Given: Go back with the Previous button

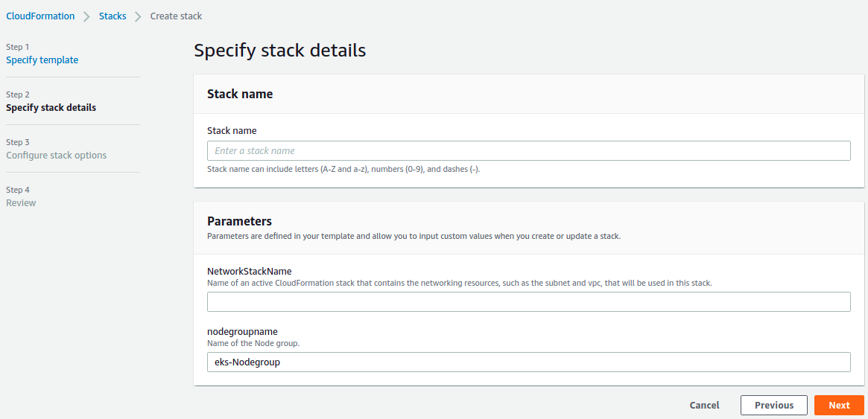Looking at the screenshot, I should point(774,405).
